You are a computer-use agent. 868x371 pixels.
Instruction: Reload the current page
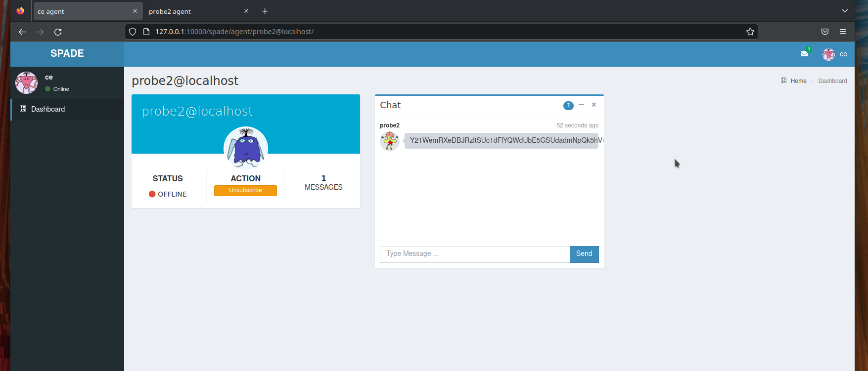(58, 32)
